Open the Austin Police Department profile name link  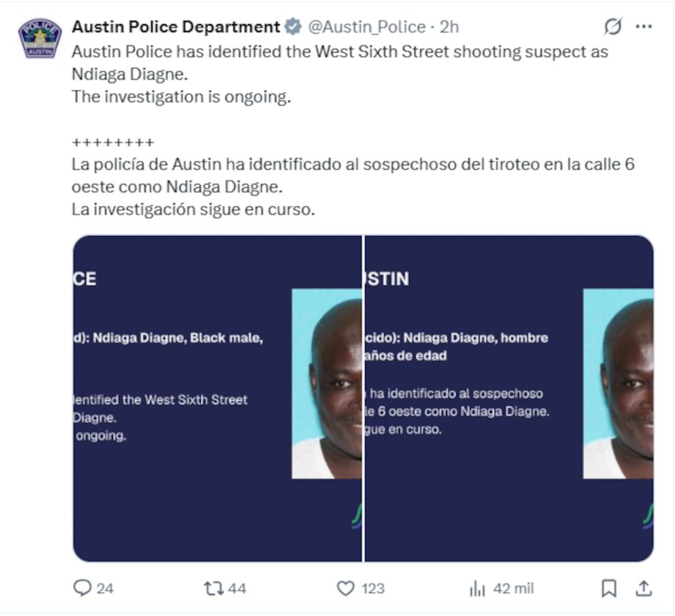point(176,27)
